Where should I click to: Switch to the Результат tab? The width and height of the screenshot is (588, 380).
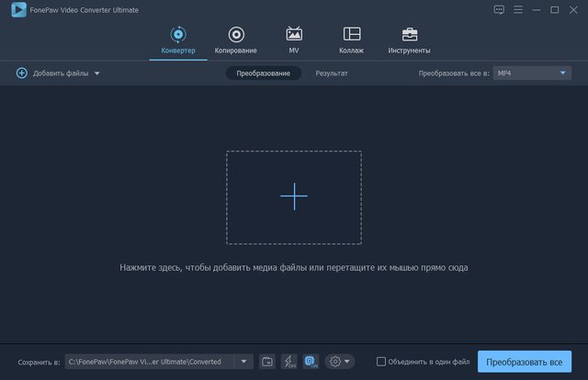(x=332, y=73)
